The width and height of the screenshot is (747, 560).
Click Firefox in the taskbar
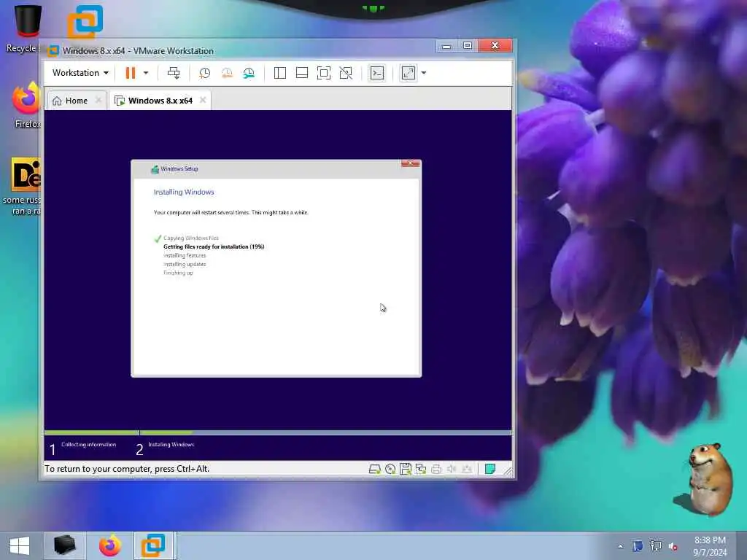[110, 545]
